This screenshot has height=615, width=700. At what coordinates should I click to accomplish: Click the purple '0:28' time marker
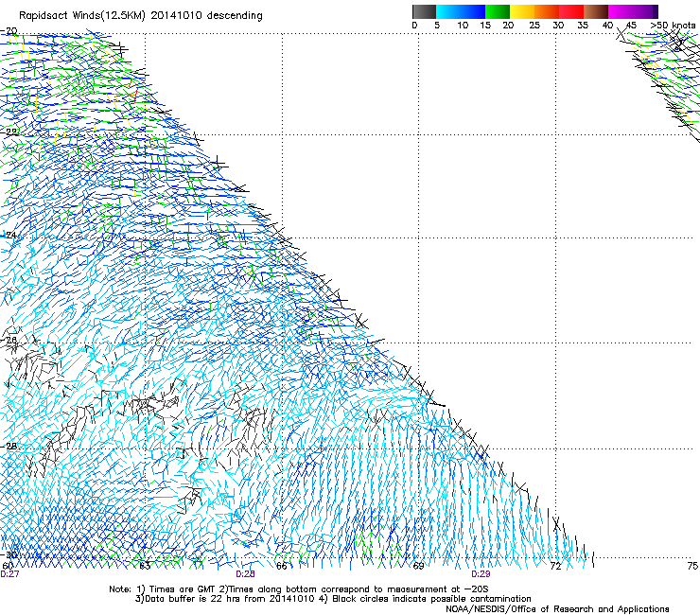[246, 574]
